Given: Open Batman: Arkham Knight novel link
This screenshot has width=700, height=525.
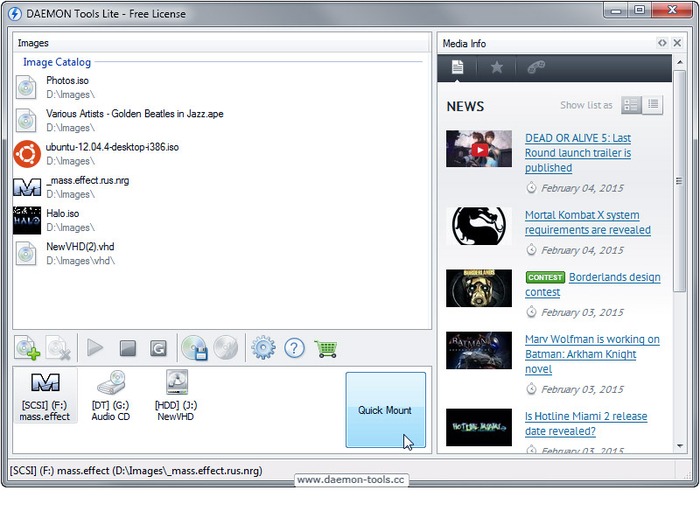Looking at the screenshot, I should [592, 354].
